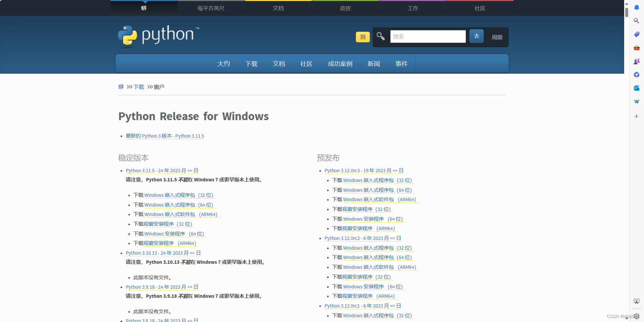Viewport: 644px width, 322px height.
Task: Open the shopping tag sidebar icon
Action: coord(636,34)
